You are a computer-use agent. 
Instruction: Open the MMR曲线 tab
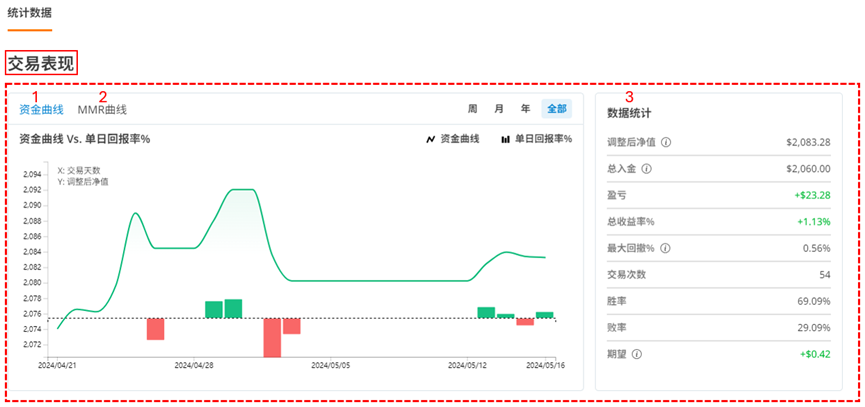tap(102, 110)
